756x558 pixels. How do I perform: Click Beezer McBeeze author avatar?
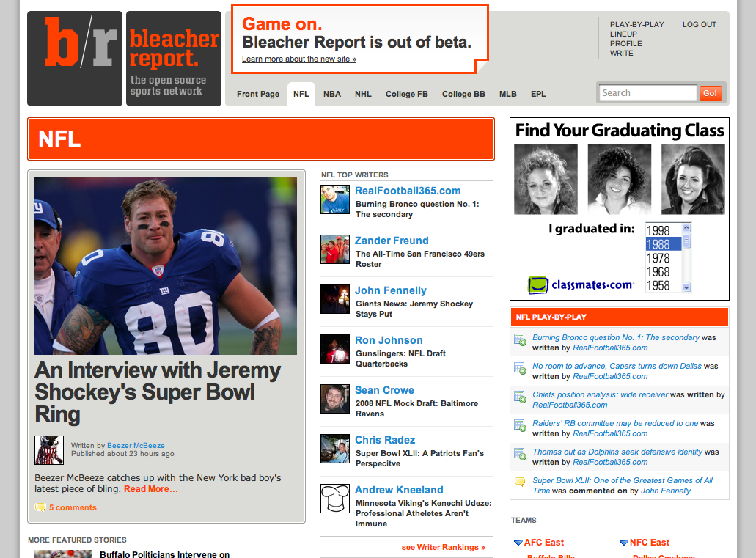click(x=49, y=450)
